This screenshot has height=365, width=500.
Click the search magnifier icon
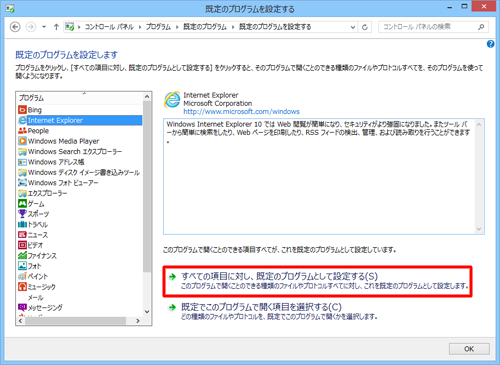tap(481, 27)
